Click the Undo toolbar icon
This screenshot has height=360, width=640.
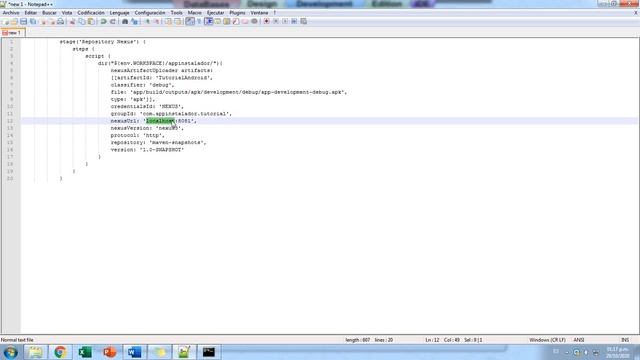click(103, 21)
